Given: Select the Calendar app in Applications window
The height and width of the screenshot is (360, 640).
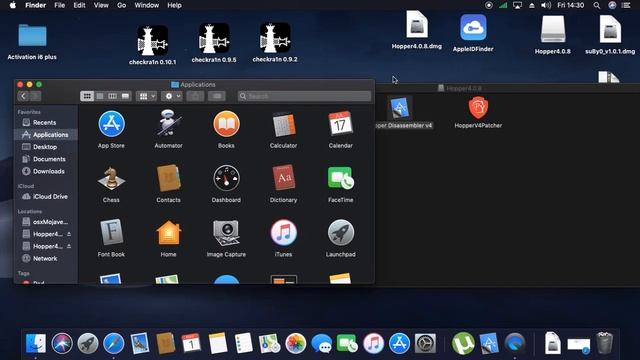Looking at the screenshot, I should 340,124.
